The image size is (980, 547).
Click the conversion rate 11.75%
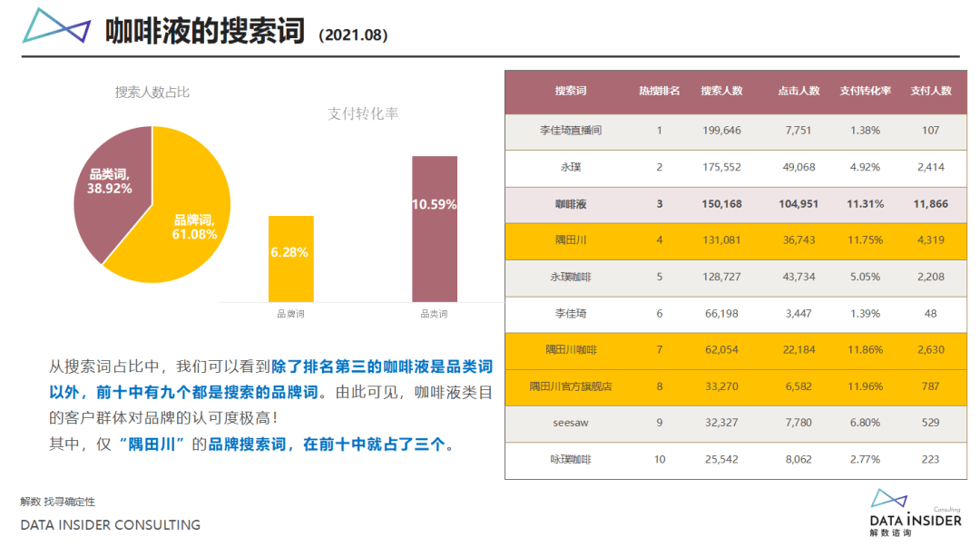pos(865,240)
